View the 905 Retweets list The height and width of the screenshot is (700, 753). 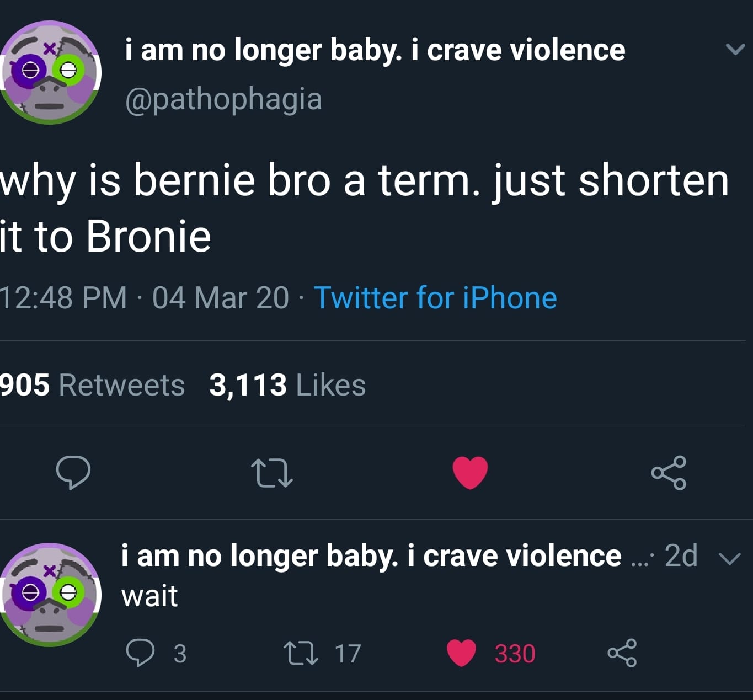[x=92, y=384]
